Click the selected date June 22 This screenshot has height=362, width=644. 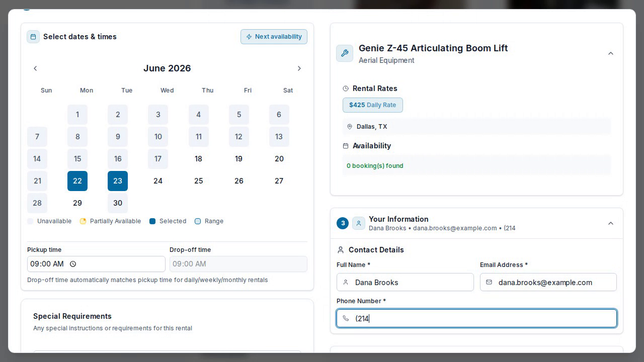pyautogui.click(x=77, y=181)
